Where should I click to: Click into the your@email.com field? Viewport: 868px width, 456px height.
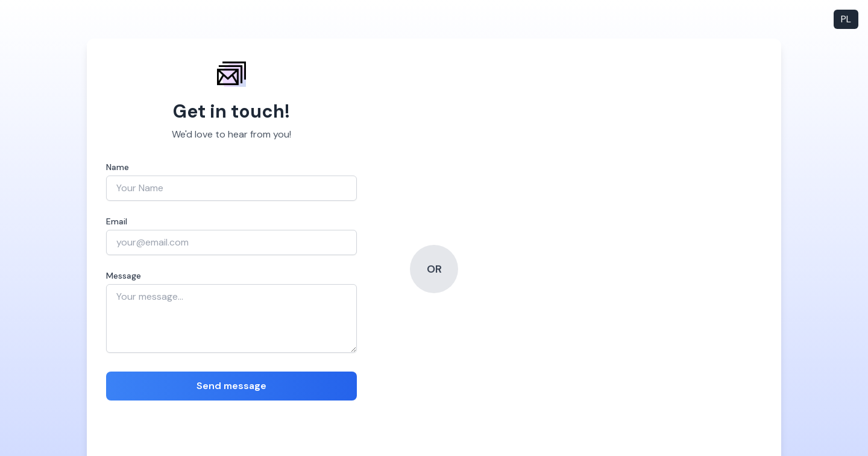231,242
